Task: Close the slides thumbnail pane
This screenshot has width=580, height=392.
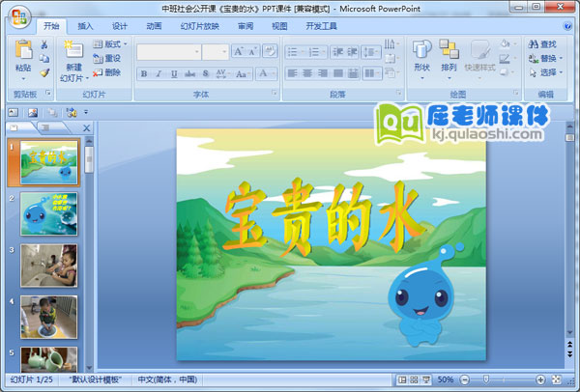Action: 87,128
